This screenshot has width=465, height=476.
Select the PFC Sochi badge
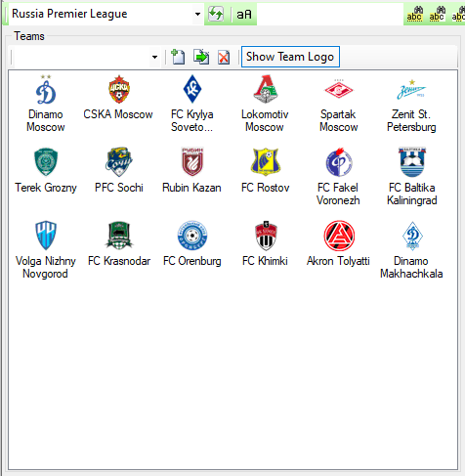point(119,162)
